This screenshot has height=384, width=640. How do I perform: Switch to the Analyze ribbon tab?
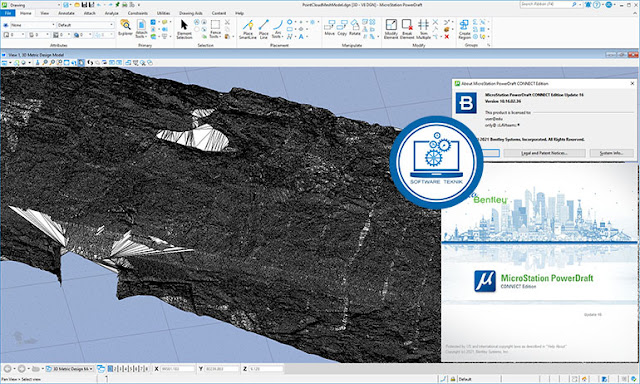tap(111, 13)
